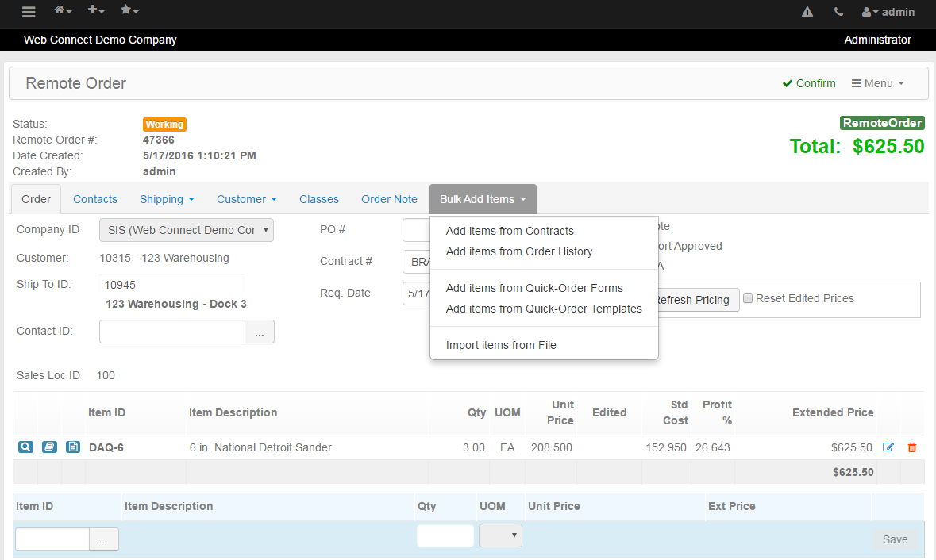Click the Total: $625.50 text
The image size is (936, 560).
857,146
